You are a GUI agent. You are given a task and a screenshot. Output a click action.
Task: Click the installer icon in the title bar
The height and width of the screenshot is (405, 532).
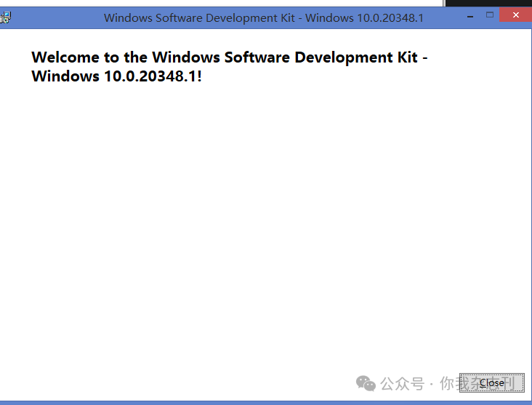tap(5, 17)
